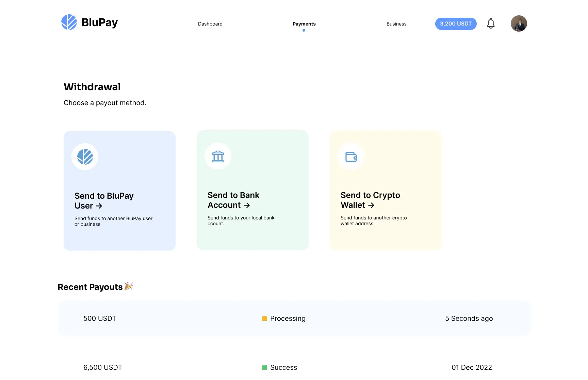Viewport: 588px width, 380px height.
Task: Click arrow next to Send to Bank Account
Action: 247,205
